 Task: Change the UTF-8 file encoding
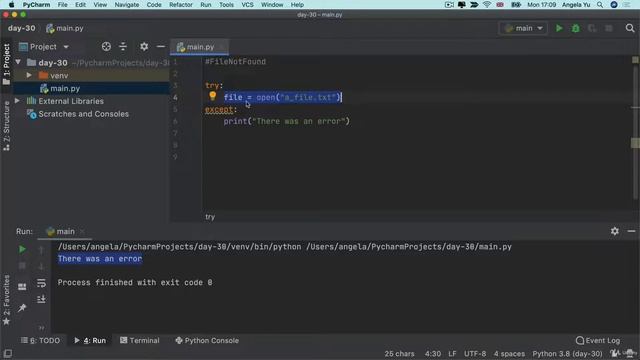(475, 353)
